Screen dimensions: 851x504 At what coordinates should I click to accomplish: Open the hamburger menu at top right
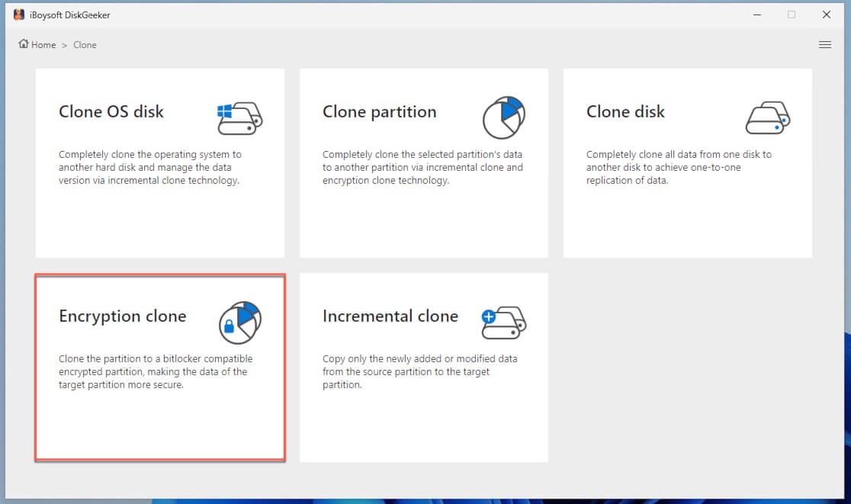click(x=825, y=44)
